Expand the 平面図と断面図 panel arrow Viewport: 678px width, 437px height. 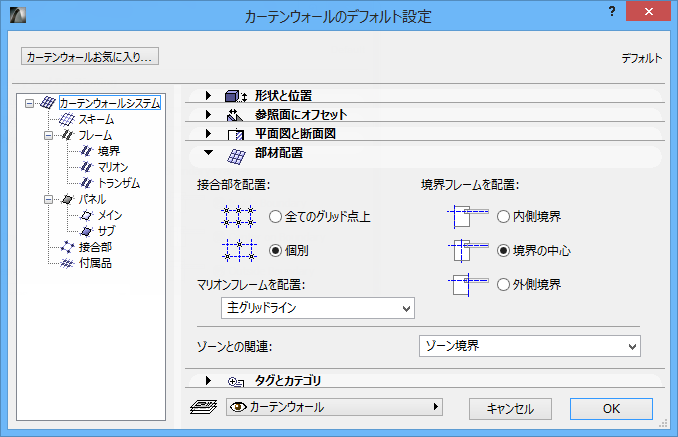coord(208,134)
